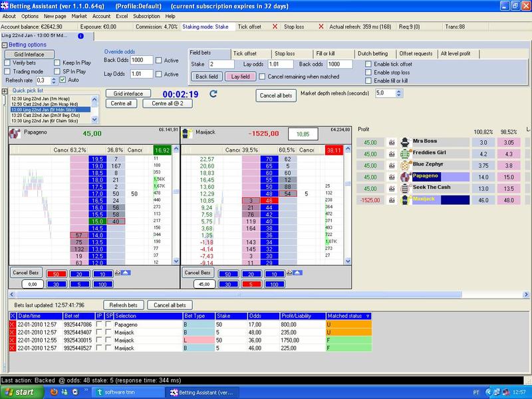The height and width of the screenshot is (399, 532).
Task: Click Papageno jockey silks icon in ladder header
Action: point(15,134)
